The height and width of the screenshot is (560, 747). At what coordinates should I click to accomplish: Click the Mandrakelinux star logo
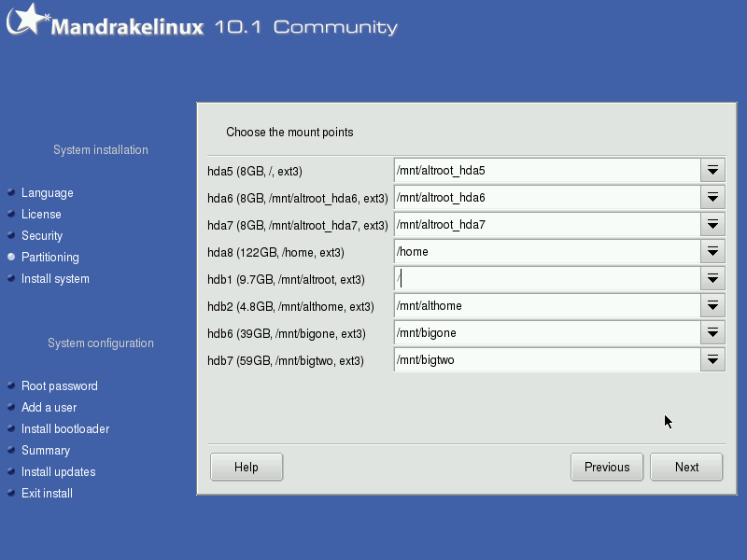pos(28,20)
